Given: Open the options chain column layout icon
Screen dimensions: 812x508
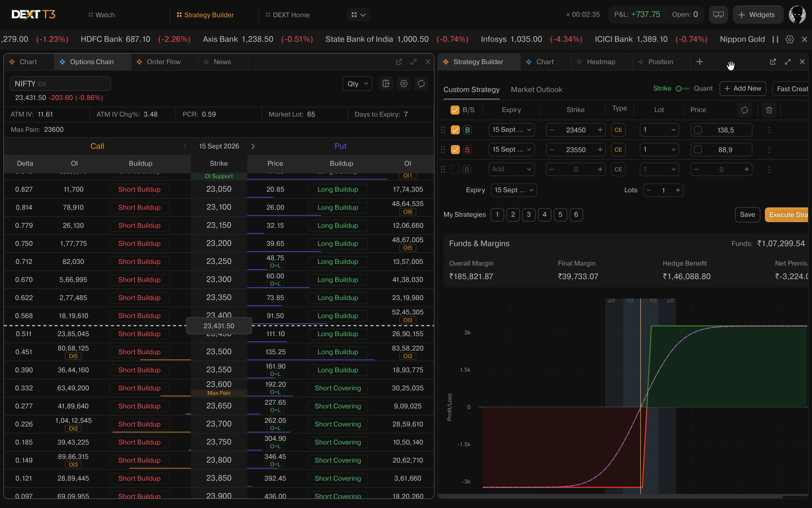Looking at the screenshot, I should (x=386, y=84).
